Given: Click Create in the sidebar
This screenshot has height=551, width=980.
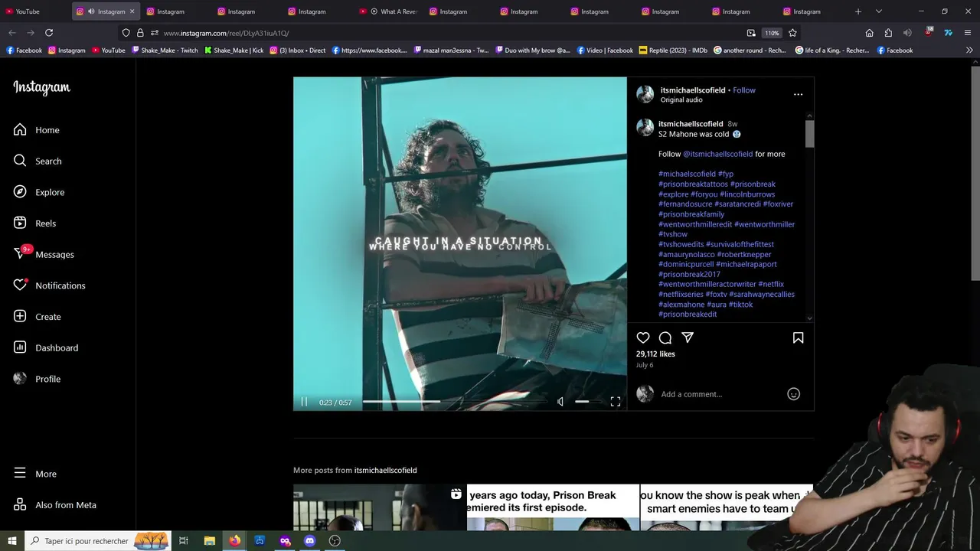Looking at the screenshot, I should pyautogui.click(x=37, y=317).
